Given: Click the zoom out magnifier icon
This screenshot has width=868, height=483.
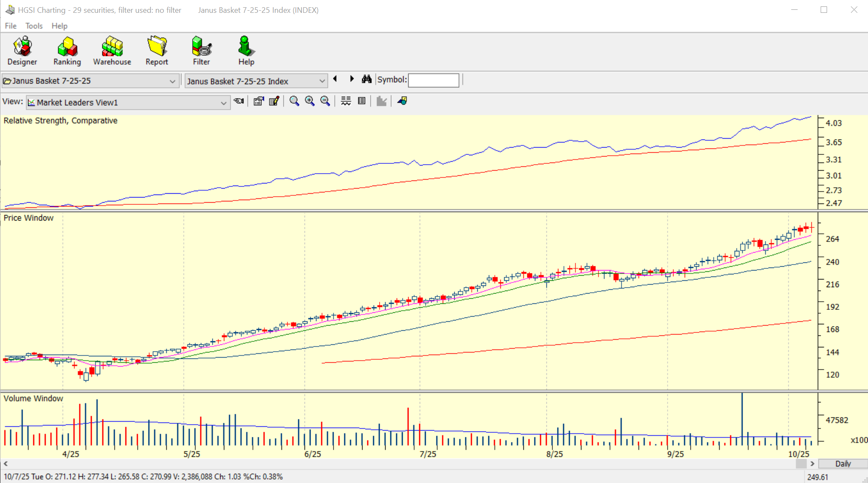Looking at the screenshot, I should (x=325, y=101).
